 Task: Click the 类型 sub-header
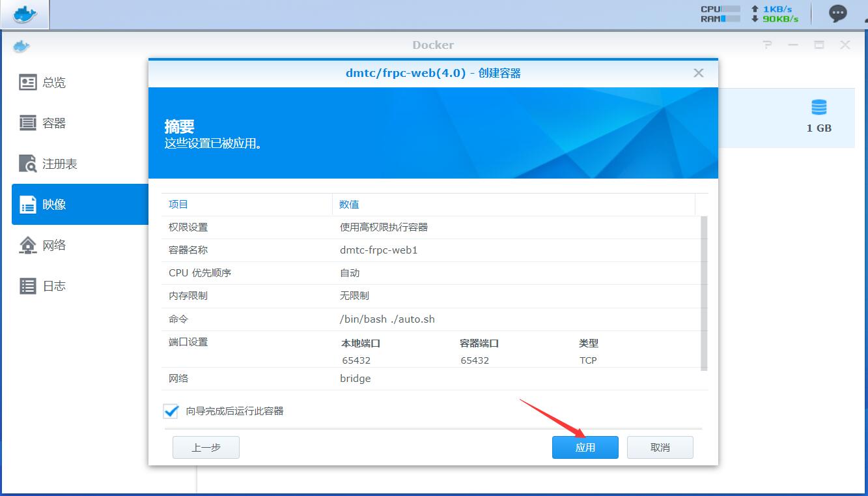589,343
